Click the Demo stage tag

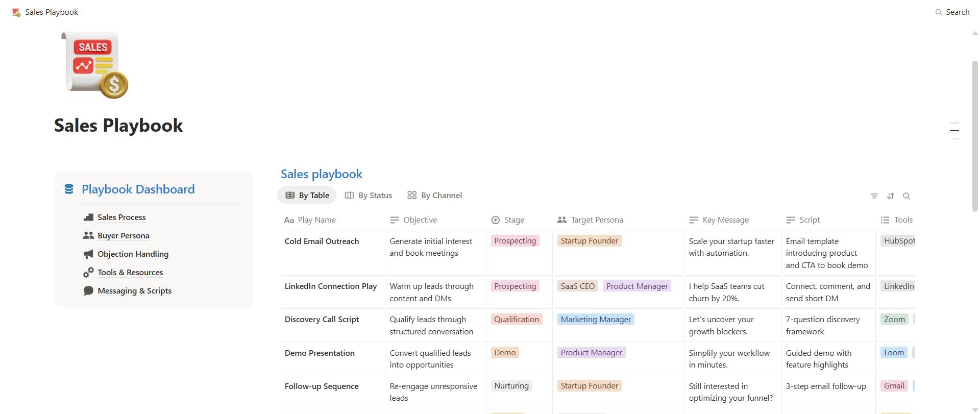505,353
